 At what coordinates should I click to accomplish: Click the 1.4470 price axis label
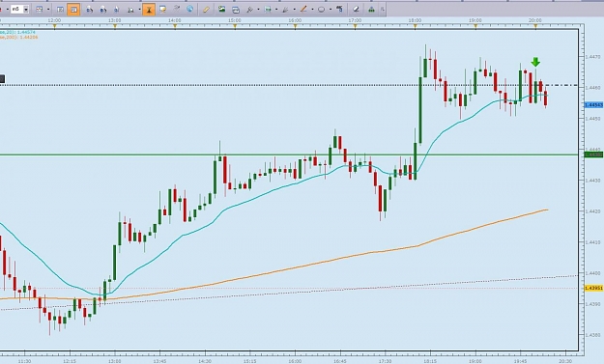(x=592, y=57)
